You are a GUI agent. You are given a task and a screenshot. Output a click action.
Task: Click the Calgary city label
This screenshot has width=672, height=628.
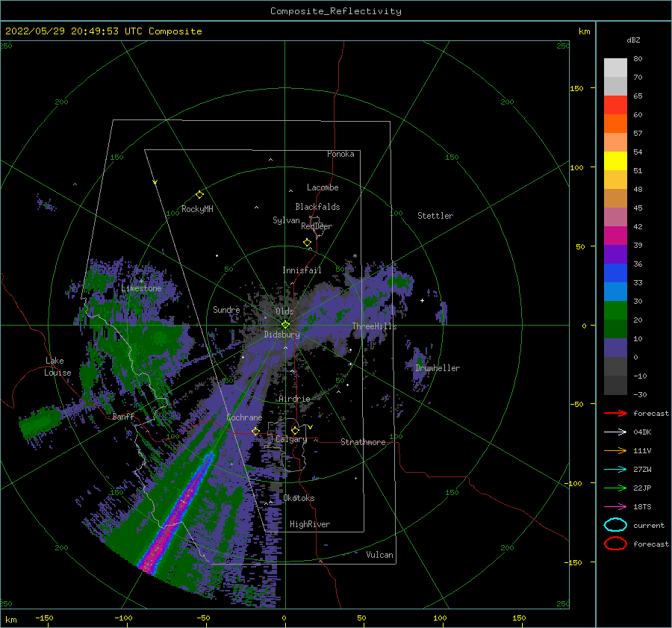(x=291, y=439)
